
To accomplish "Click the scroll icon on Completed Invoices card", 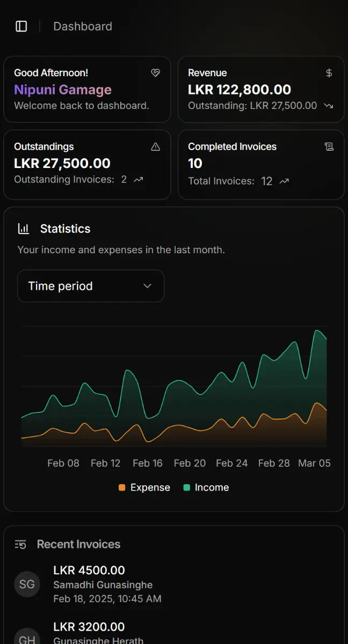I will (x=329, y=147).
